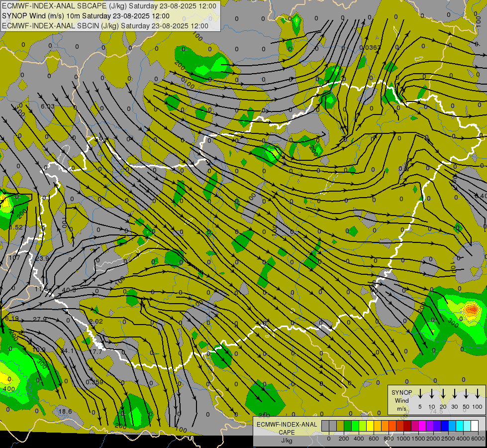487x448 pixels.
Task: Click the '1500' tick label on CAPE scale
Action: (418, 439)
